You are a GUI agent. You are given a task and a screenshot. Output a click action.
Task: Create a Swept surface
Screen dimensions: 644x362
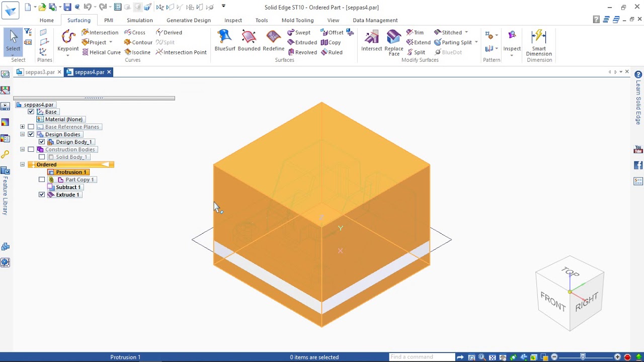299,33
